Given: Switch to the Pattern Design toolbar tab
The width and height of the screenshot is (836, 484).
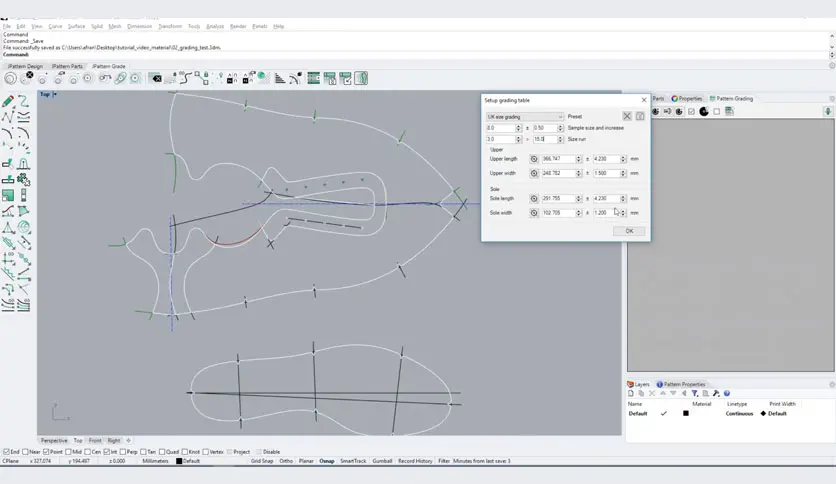Looking at the screenshot, I should pyautogui.click(x=25, y=66).
